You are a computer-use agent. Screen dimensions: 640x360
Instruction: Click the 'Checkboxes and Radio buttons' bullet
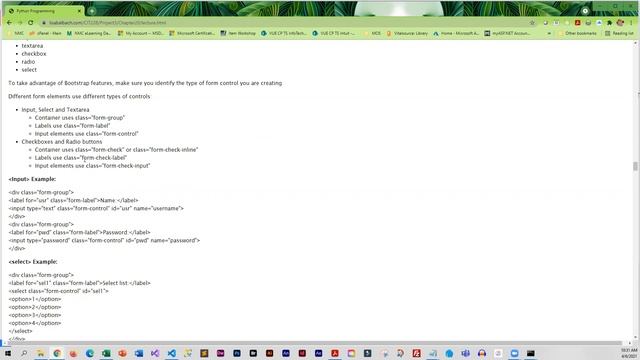62,142
